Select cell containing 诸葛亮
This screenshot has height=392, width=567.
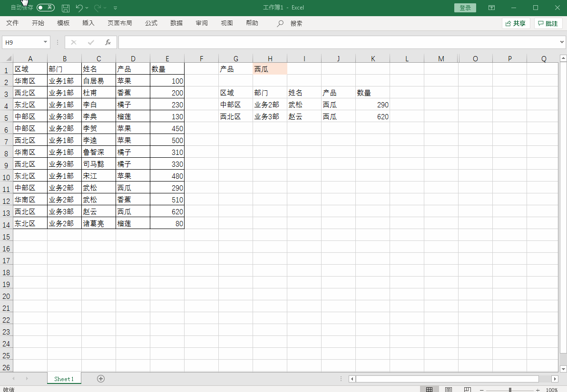coord(99,224)
